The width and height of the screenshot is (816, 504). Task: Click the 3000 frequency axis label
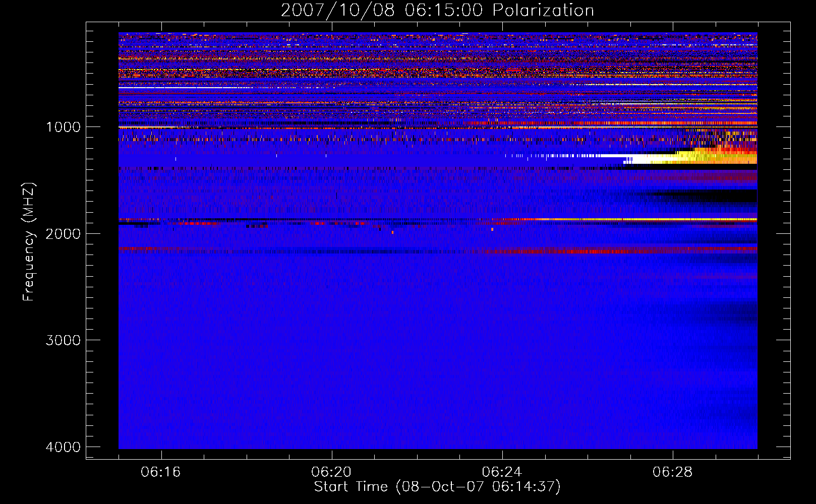63,340
